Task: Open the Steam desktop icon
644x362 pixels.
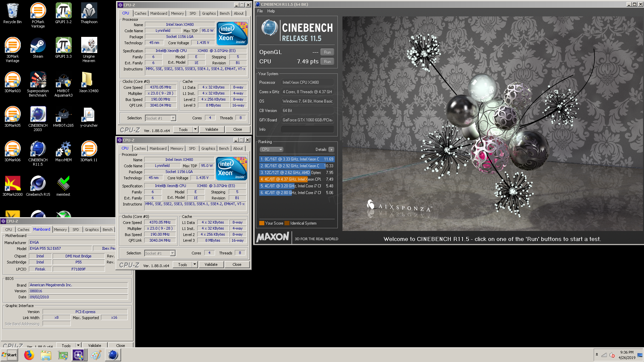Action: pyautogui.click(x=38, y=48)
